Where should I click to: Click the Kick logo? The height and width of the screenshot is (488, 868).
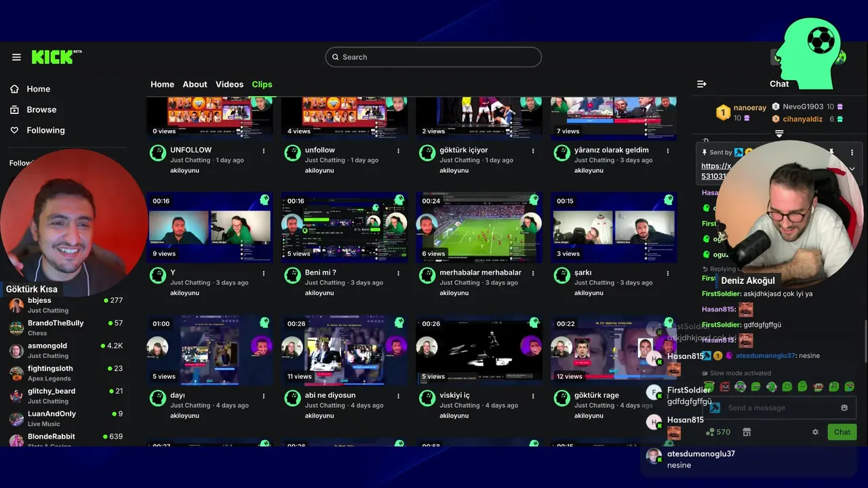[56, 57]
